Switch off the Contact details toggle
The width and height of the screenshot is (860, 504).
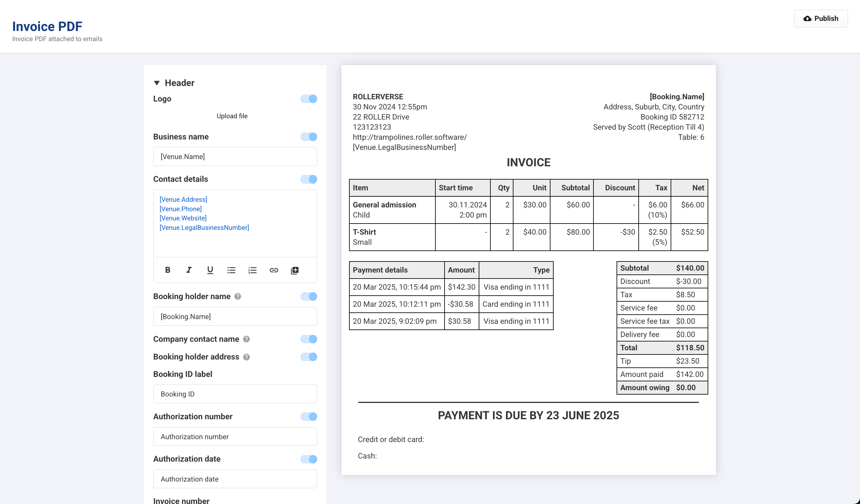[x=309, y=179]
